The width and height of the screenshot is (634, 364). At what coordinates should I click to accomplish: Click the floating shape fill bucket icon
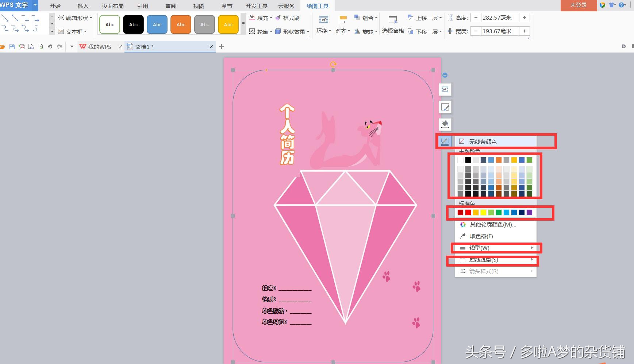point(445,124)
